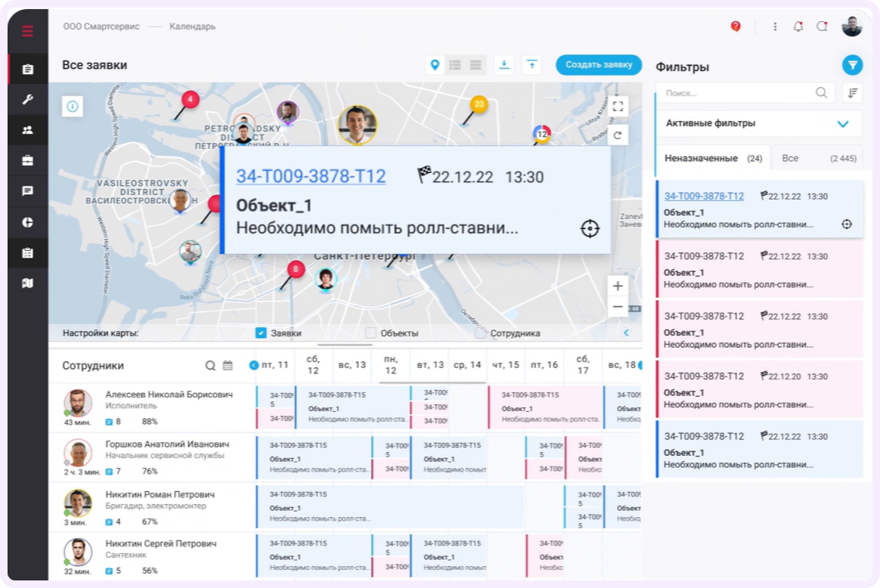Expand the Активные фильтры dropdown
The width and height of the screenshot is (880, 588).
click(843, 123)
